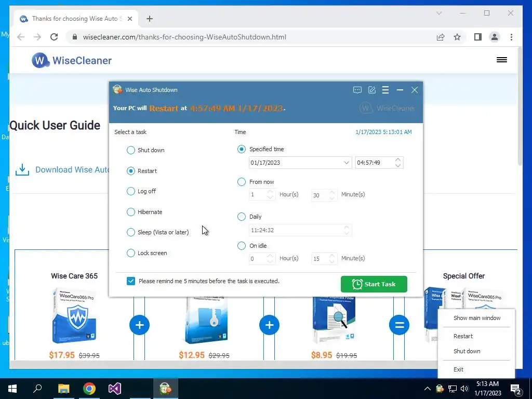Open a new Chrome tab
532x399 pixels.
pyautogui.click(x=150, y=19)
